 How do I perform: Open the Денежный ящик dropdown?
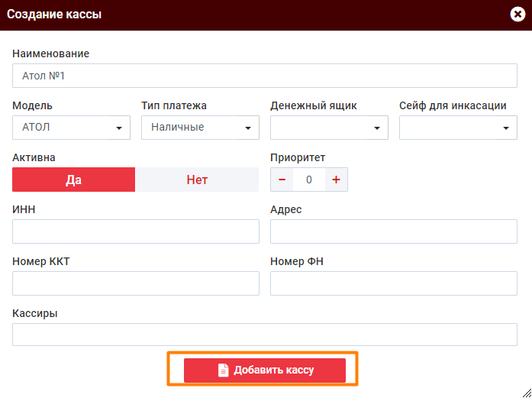[329, 128]
